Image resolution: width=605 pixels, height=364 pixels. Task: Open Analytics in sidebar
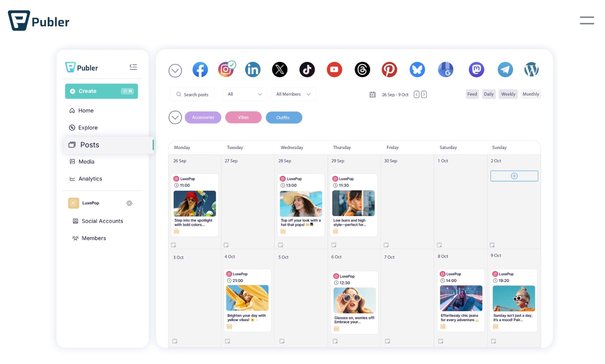click(86, 179)
